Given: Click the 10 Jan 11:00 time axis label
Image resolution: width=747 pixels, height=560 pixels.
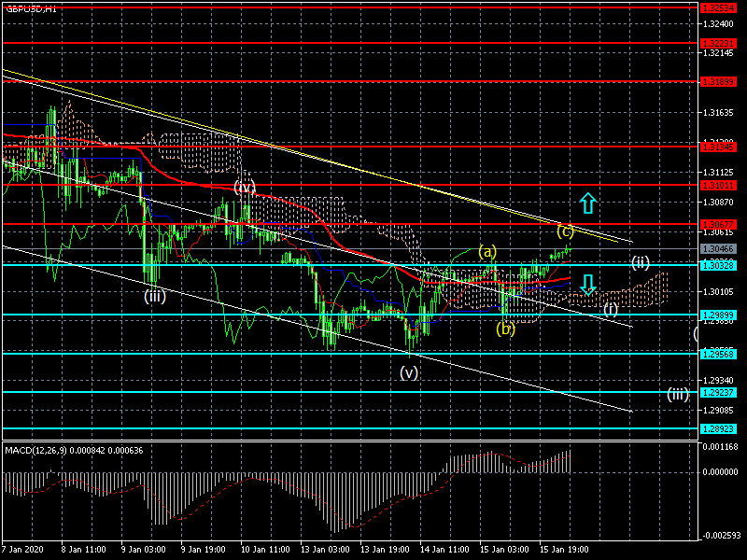Looking at the screenshot, I should (265, 549).
